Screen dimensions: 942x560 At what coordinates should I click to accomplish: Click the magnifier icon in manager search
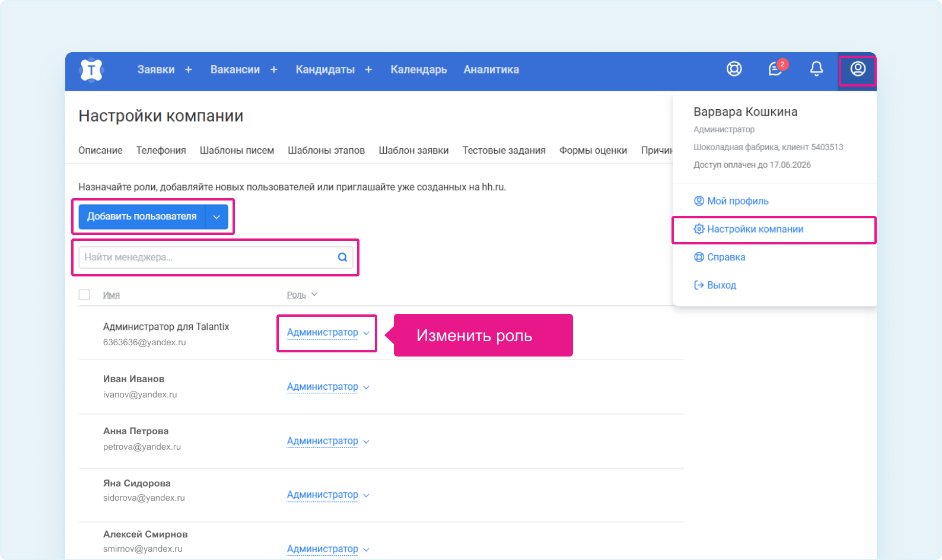click(342, 257)
